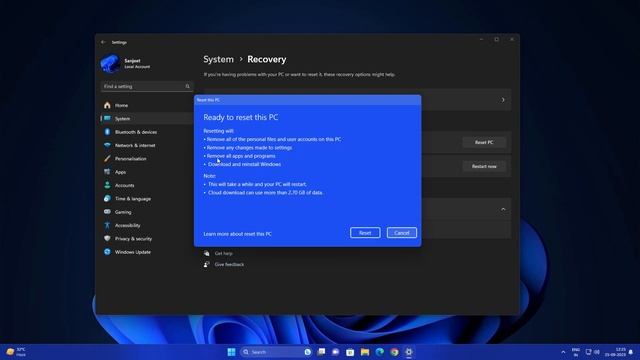This screenshot has height=360, width=640.
Task: Click the Bluetooth & devices icon
Action: pyautogui.click(x=107, y=132)
